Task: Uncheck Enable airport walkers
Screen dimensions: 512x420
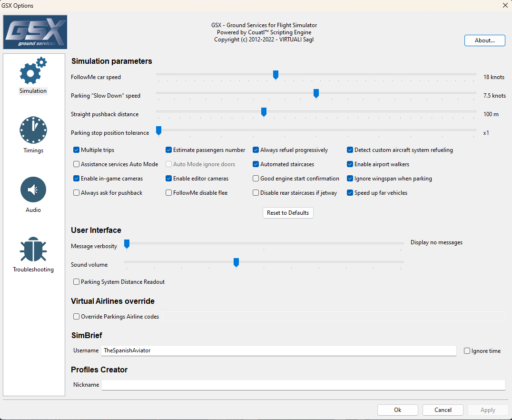Action: [x=350, y=164]
